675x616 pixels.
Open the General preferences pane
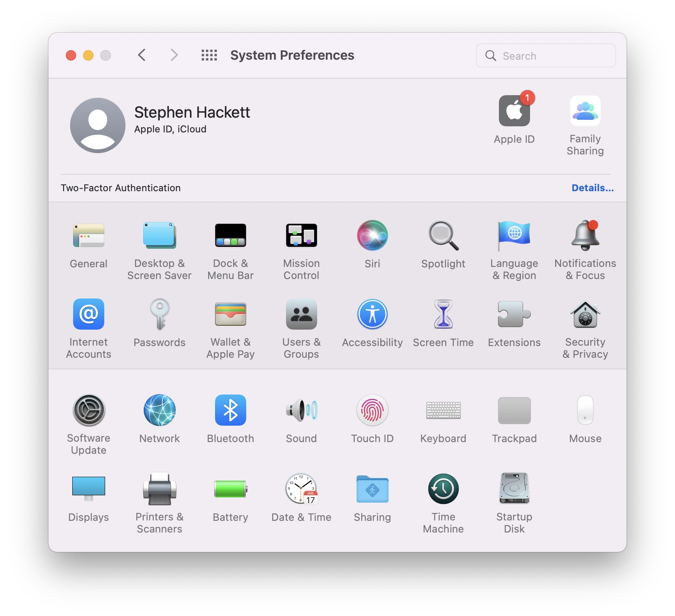point(89,236)
